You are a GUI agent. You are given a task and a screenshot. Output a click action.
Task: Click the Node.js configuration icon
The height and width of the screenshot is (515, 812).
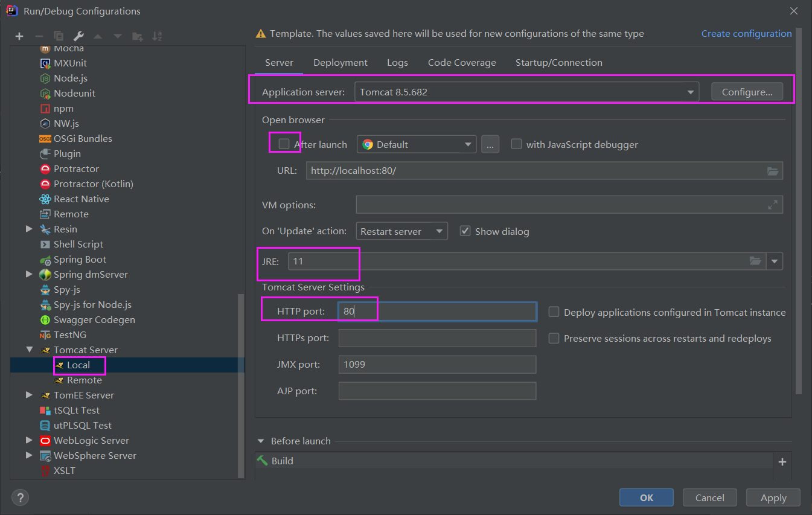pos(45,78)
